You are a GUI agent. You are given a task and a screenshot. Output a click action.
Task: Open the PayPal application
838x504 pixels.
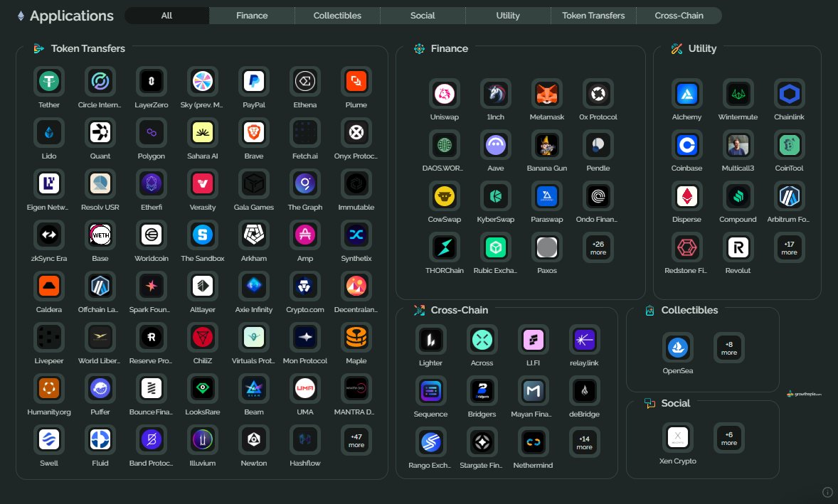(x=253, y=80)
